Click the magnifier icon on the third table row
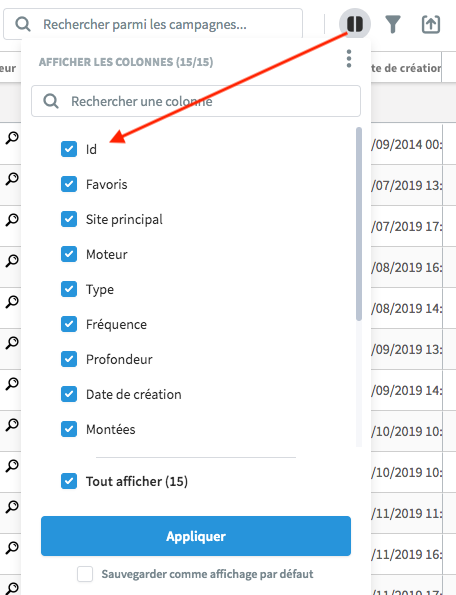Image resolution: width=456 pixels, height=595 pixels. point(12,220)
